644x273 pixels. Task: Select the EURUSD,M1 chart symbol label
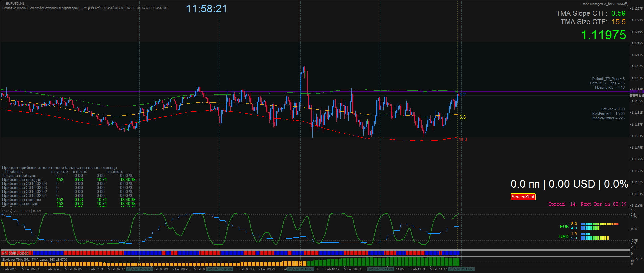coord(15,4)
